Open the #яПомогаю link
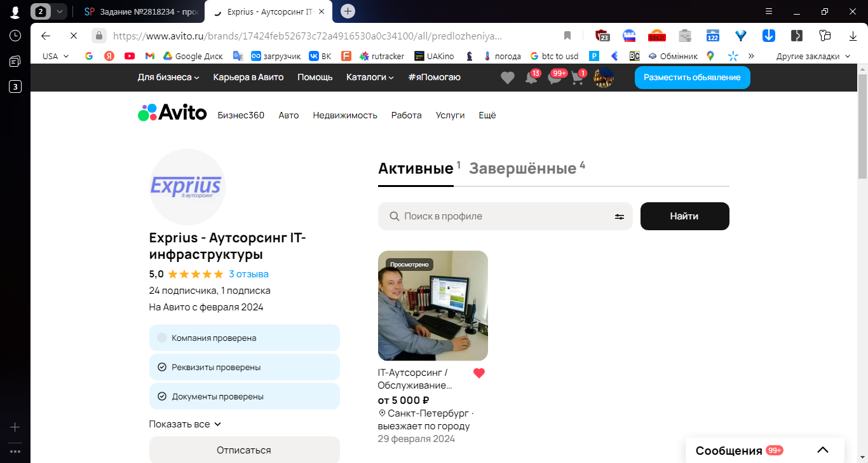Viewport: 868px width, 463px height. (x=434, y=77)
